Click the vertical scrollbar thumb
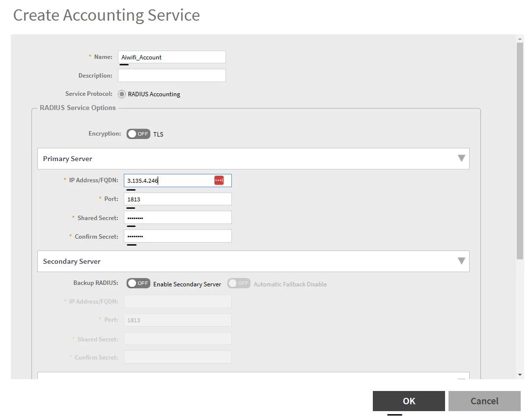 click(x=520, y=151)
